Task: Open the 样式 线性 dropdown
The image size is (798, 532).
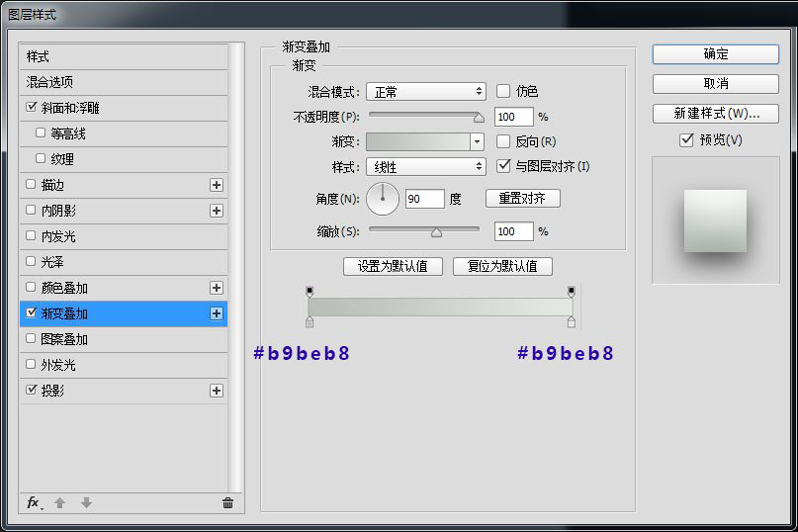Action: [425, 167]
